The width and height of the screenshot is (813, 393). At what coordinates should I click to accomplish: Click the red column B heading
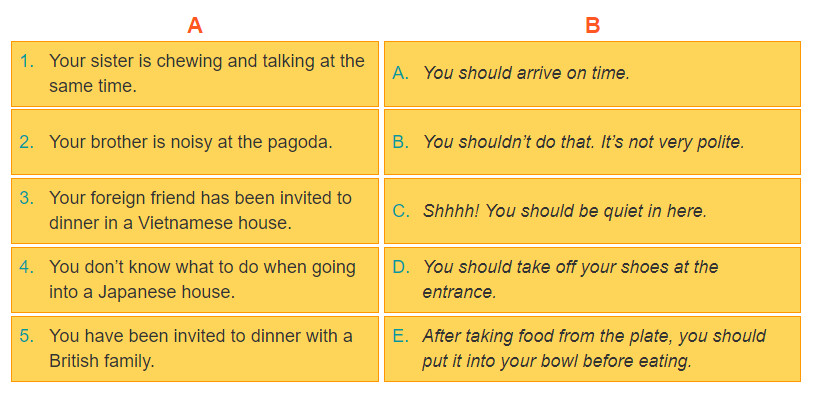[593, 25]
